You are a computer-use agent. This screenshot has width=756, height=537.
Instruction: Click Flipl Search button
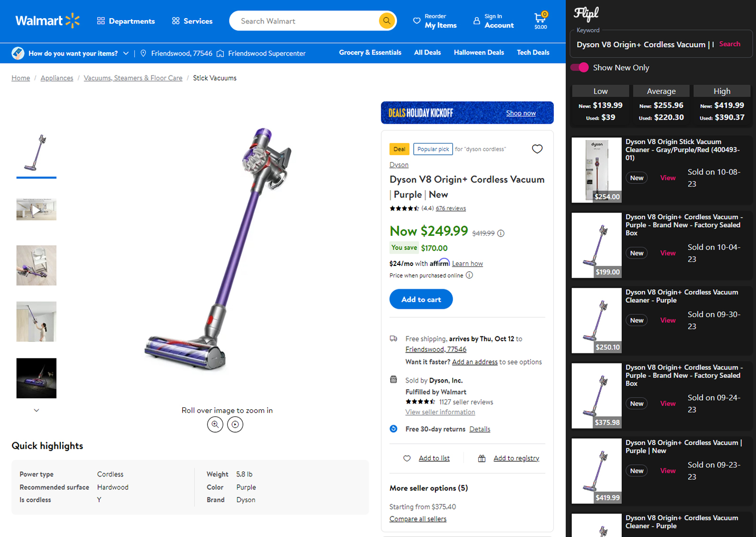point(729,44)
